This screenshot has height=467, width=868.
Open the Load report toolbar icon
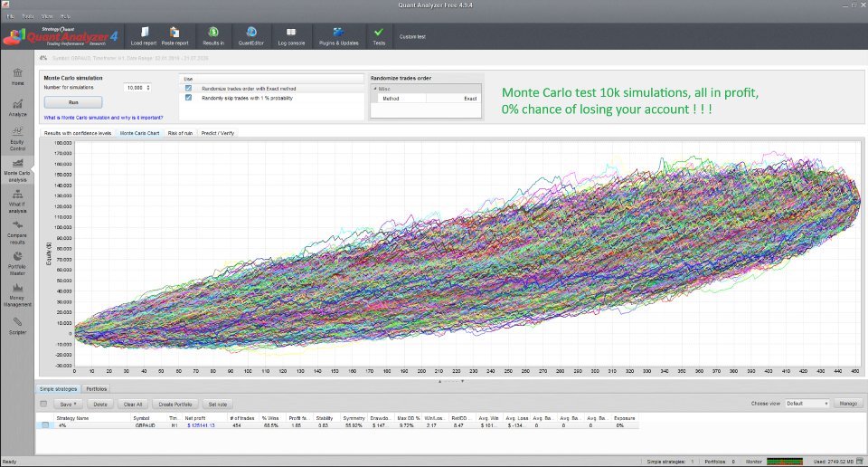coord(144,36)
